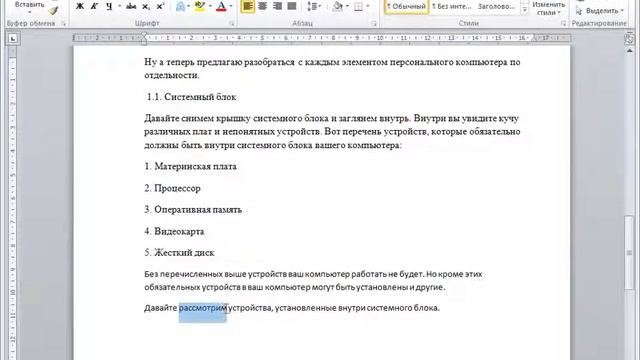Open font color dropdown arrow

(x=231, y=6)
